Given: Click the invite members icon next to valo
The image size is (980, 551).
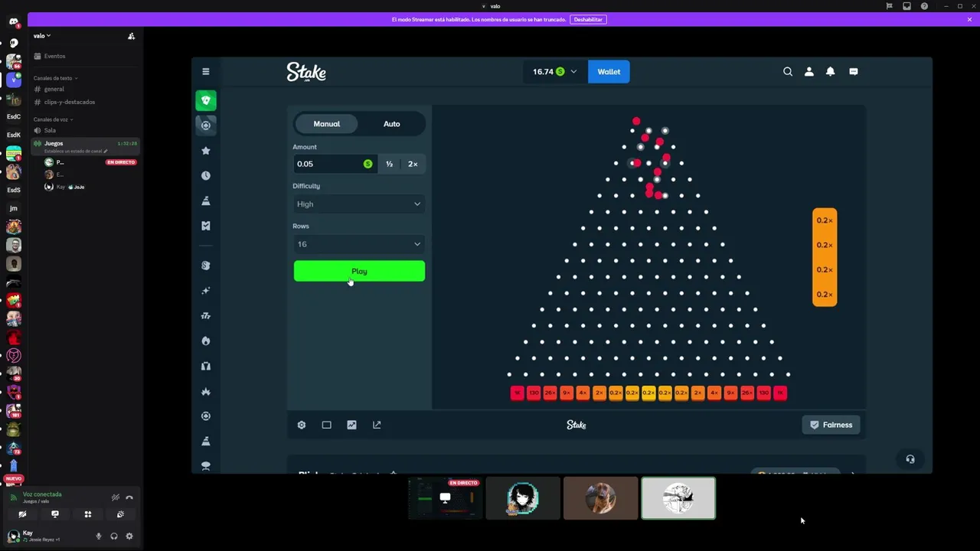Looking at the screenshot, I should click(x=131, y=36).
